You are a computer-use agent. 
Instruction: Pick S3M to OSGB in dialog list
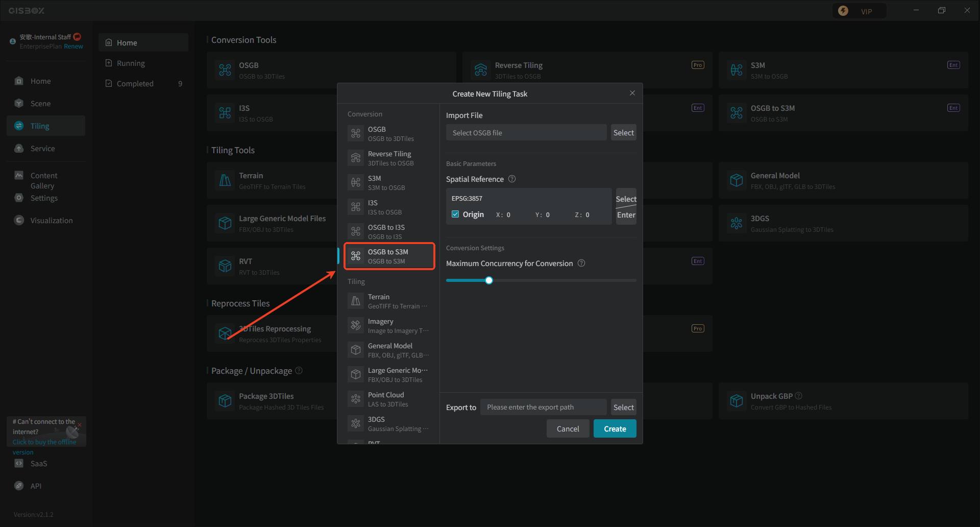tap(389, 183)
